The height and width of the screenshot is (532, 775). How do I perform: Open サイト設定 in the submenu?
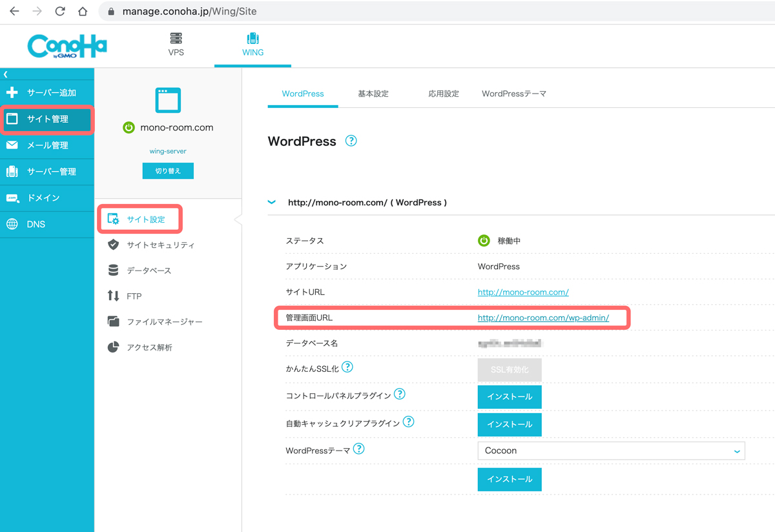coord(145,220)
